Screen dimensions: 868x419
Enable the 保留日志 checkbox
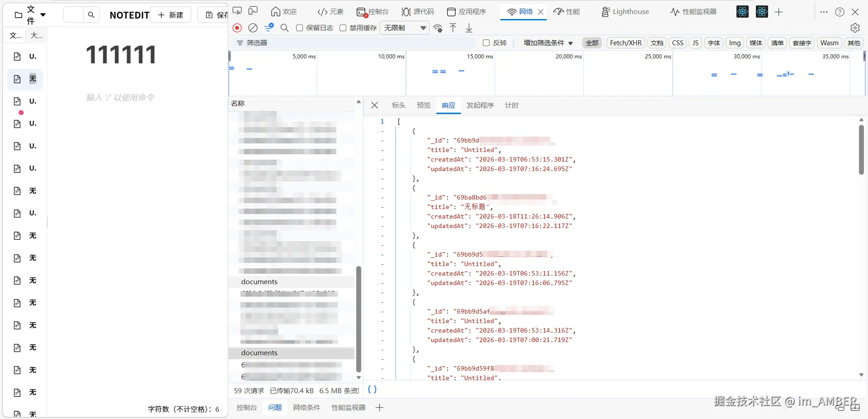coord(299,28)
